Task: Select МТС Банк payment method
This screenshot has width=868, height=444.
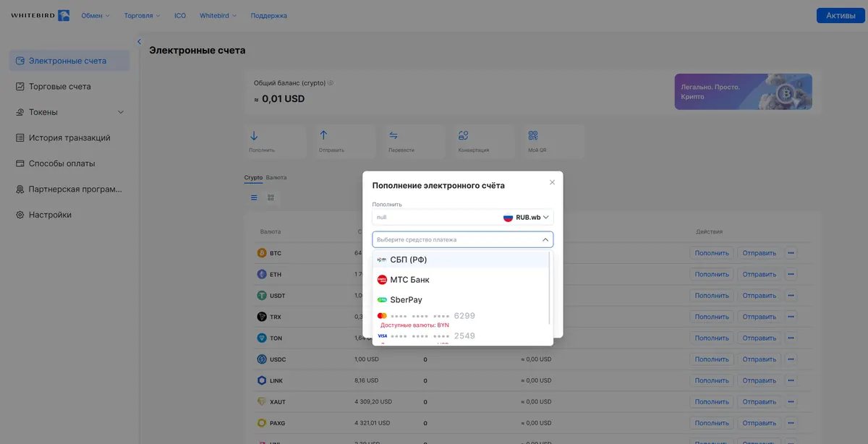Action: click(461, 280)
